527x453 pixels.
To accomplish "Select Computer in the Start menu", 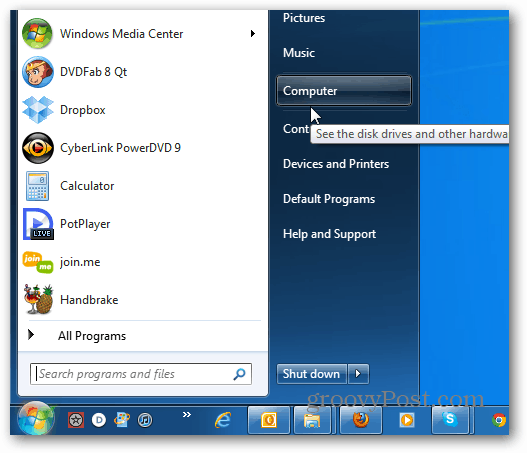I will pyautogui.click(x=343, y=91).
